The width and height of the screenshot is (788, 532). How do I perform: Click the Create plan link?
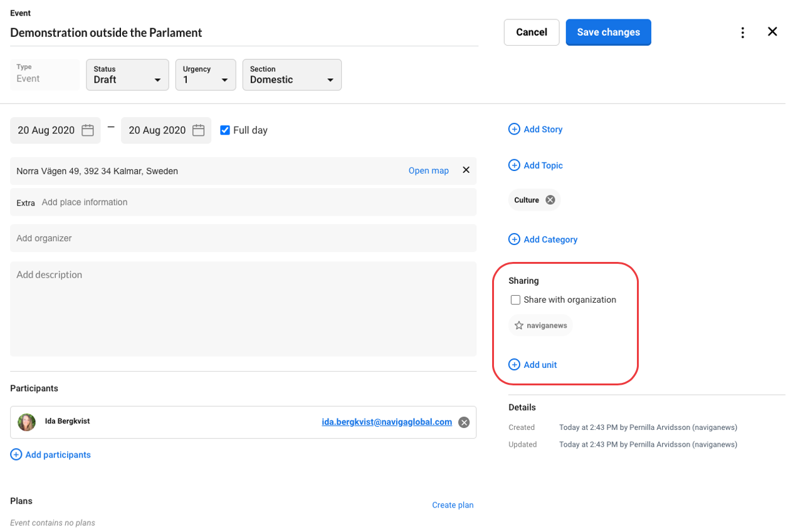coord(452,505)
